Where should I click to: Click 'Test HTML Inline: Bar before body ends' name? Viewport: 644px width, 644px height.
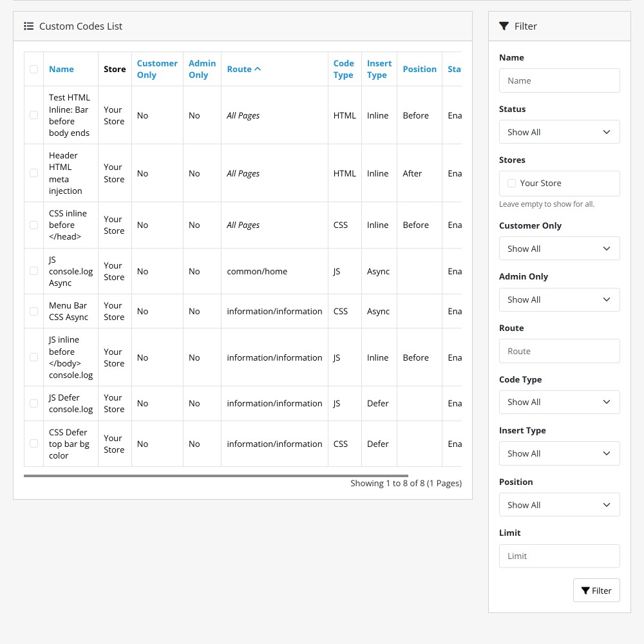click(x=70, y=115)
